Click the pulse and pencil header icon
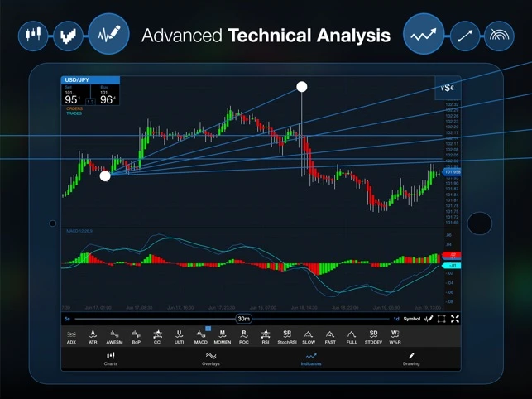532x399 pixels. click(x=109, y=34)
